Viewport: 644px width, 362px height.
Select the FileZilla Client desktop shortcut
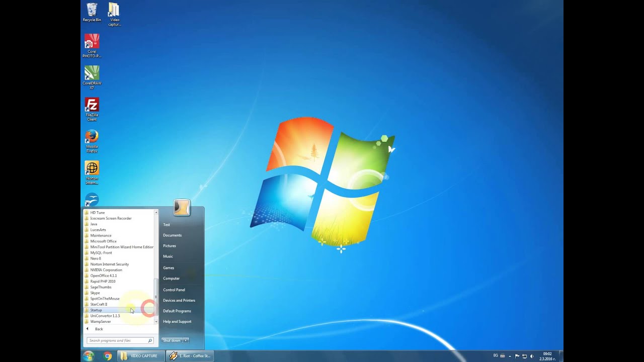tap(92, 109)
